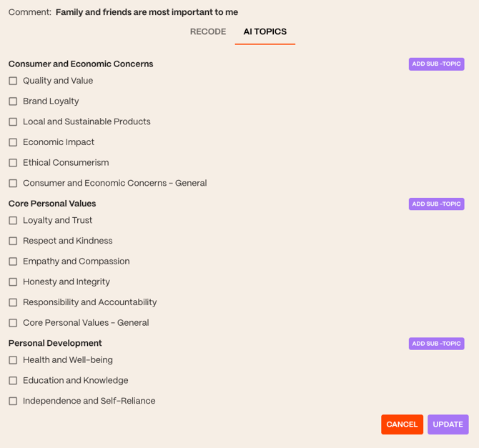This screenshot has width=479, height=448.
Task: Tick the Honesty and Integrity checkbox
Action: click(13, 282)
